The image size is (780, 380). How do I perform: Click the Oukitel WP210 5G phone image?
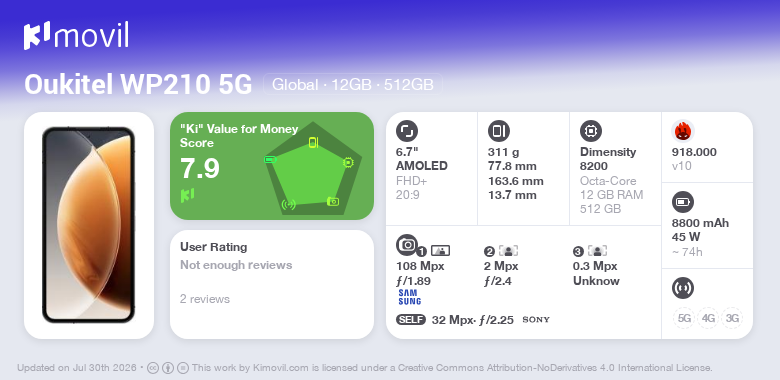pyautogui.click(x=89, y=225)
